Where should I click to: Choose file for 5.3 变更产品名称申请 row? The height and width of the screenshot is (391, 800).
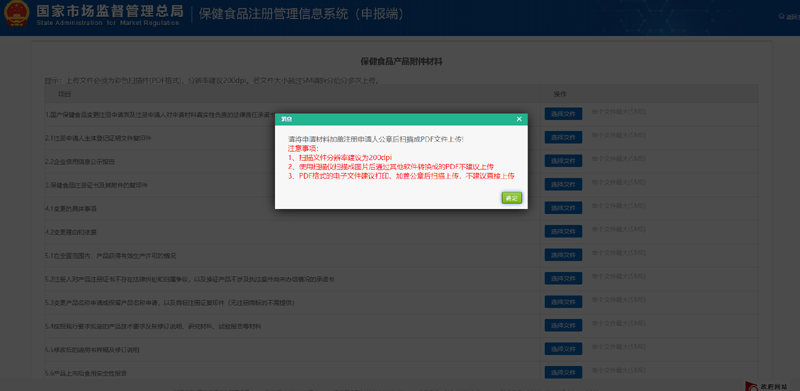[x=563, y=302]
